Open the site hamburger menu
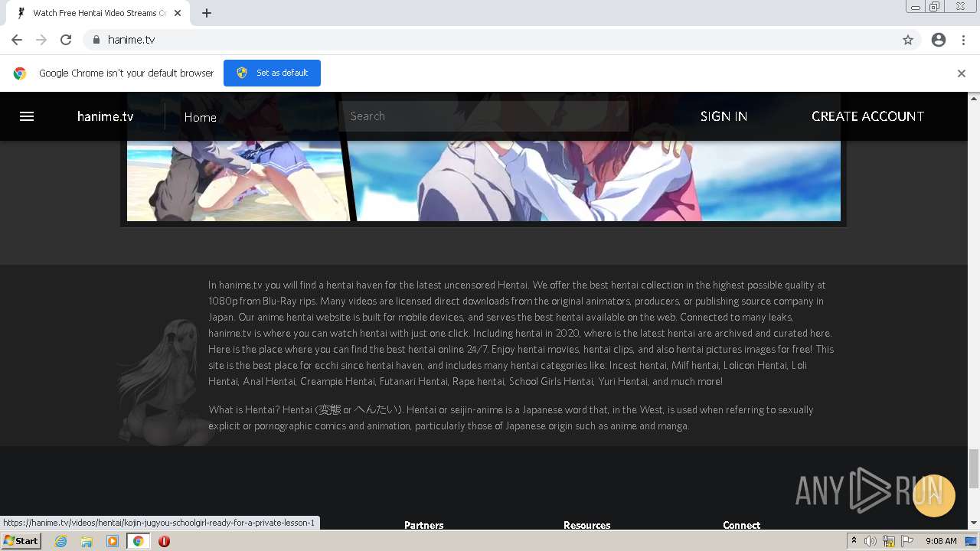This screenshot has height=551, width=980. point(27,116)
